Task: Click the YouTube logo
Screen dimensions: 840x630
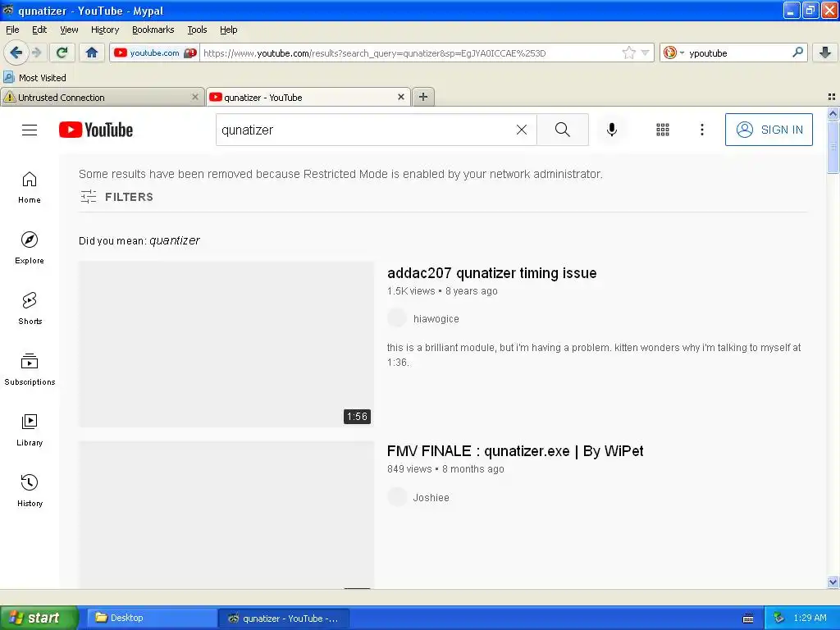Action: tap(96, 130)
